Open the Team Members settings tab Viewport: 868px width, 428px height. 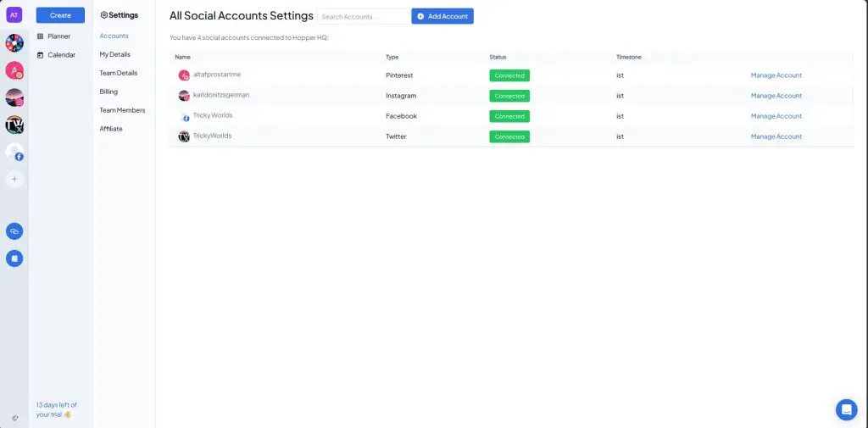[x=122, y=110]
